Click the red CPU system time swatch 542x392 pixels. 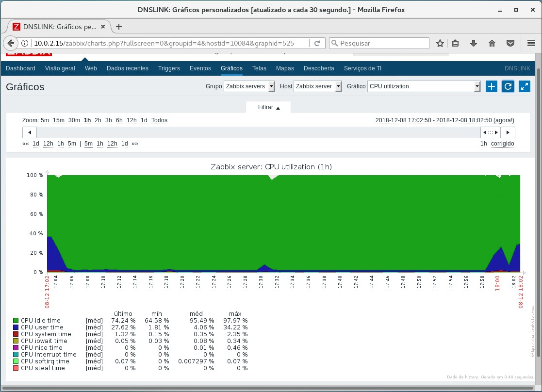click(16, 334)
